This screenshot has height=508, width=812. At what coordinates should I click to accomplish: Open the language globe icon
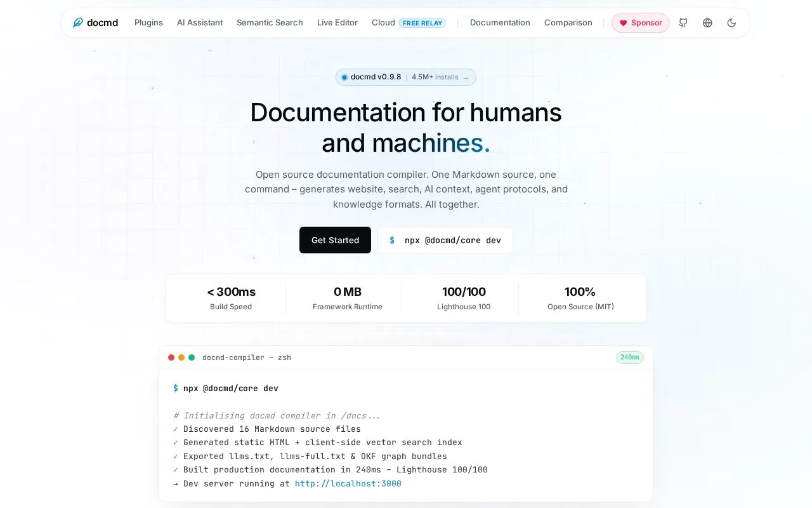pyautogui.click(x=707, y=23)
